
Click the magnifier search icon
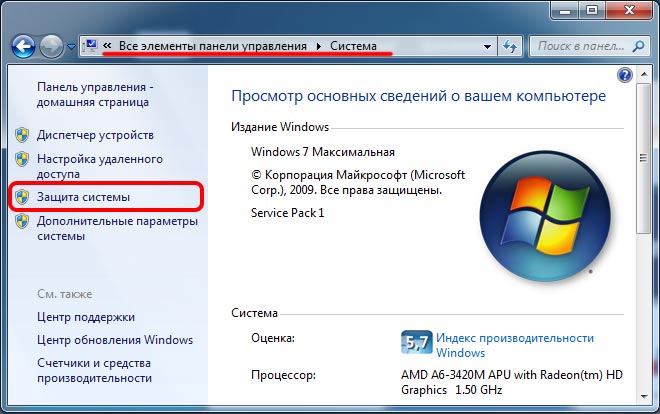(x=638, y=46)
